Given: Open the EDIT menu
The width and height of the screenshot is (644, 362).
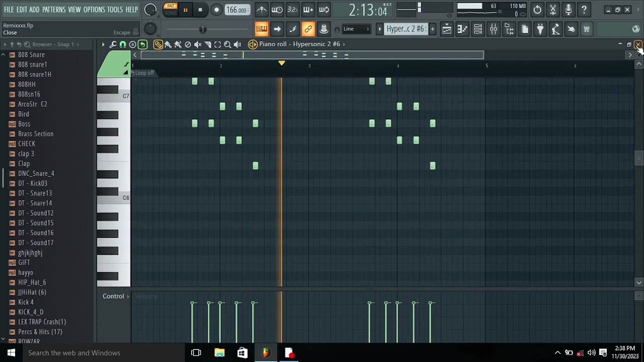Looking at the screenshot, I should point(22,10).
